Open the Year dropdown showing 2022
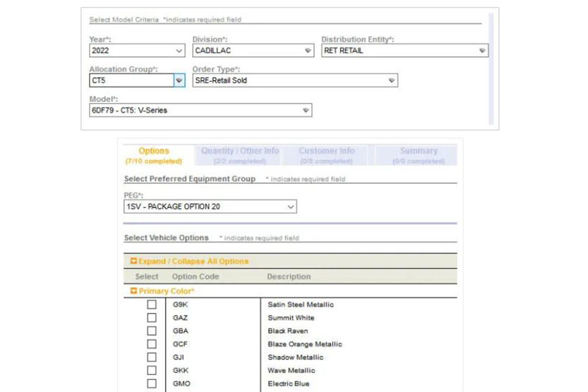Viewport: 588px width, 392px height. (x=137, y=51)
